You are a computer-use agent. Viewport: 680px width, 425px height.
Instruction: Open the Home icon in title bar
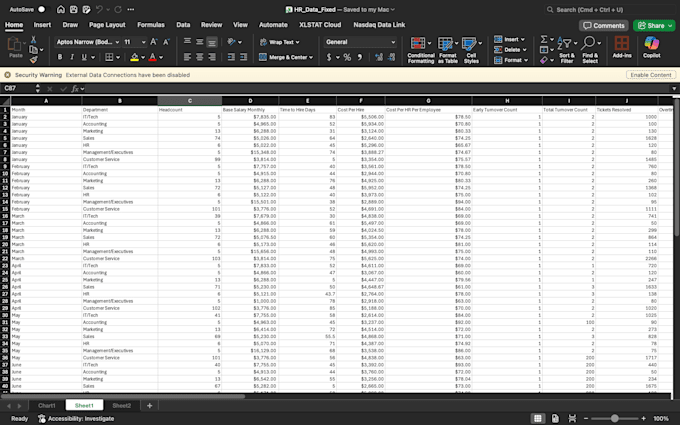click(61, 9)
